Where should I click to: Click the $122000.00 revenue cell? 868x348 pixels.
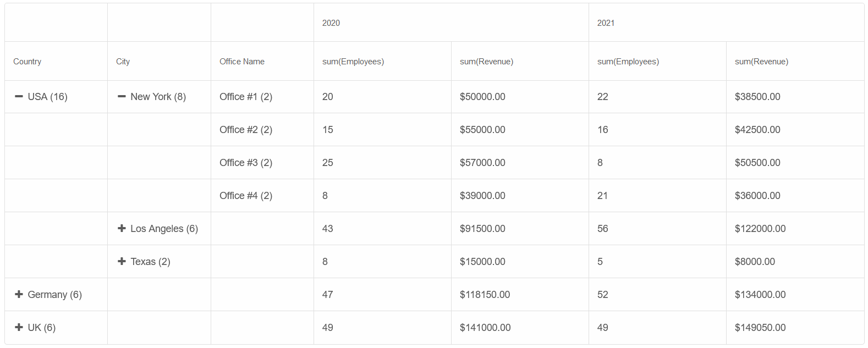[795, 229]
